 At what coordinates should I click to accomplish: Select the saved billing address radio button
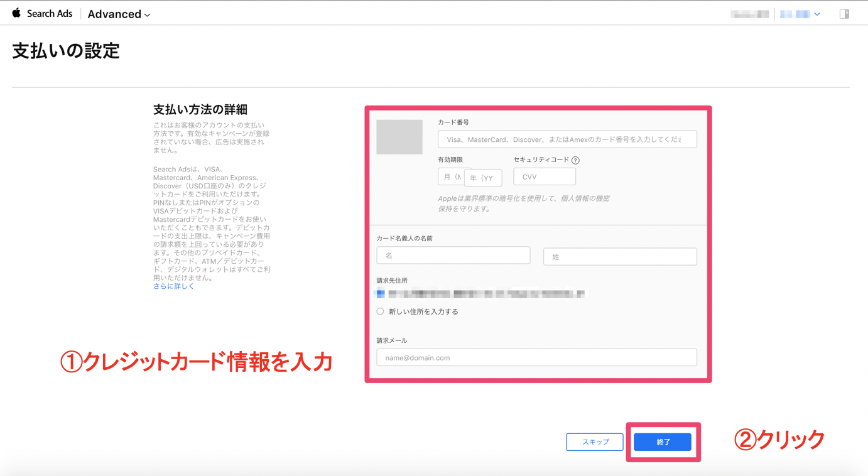click(381, 293)
